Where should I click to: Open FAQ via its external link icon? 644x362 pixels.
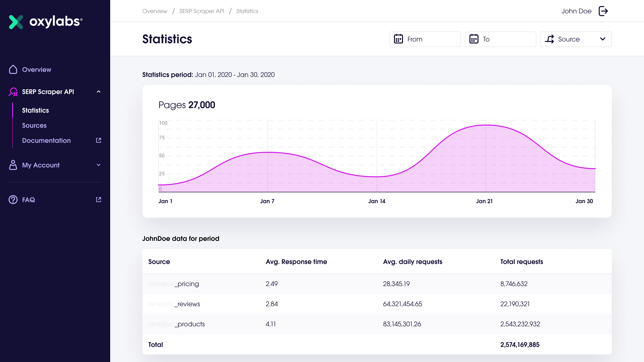[x=99, y=199]
